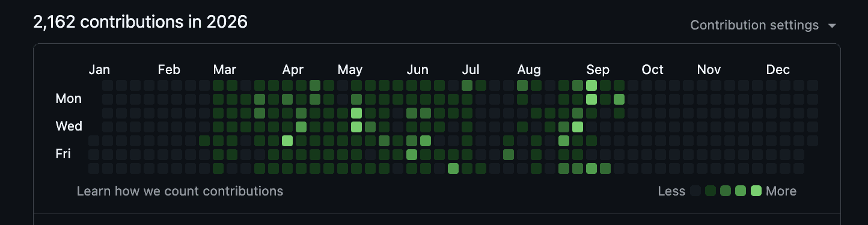868x225 pixels.
Task: Open the Contribution settings dropdown
Action: 763,25
